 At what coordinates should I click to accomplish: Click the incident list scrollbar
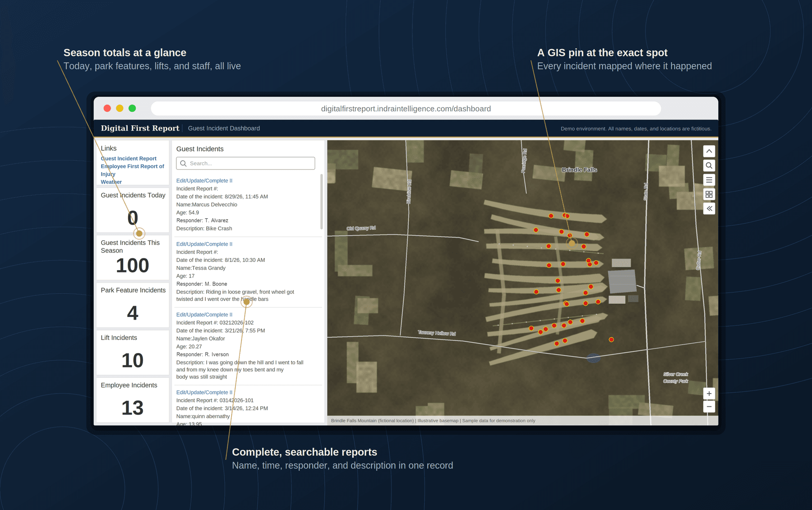coord(321,202)
